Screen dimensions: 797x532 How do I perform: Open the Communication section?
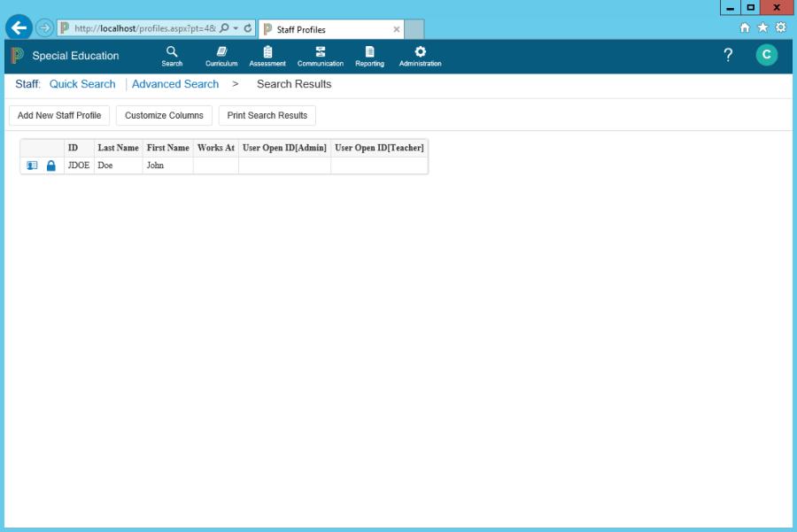tap(321, 56)
